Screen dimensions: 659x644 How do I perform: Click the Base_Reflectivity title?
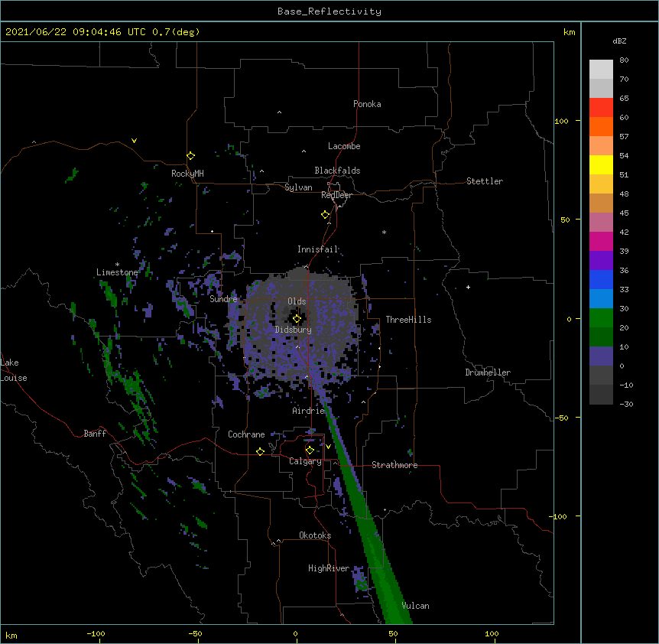coord(329,11)
